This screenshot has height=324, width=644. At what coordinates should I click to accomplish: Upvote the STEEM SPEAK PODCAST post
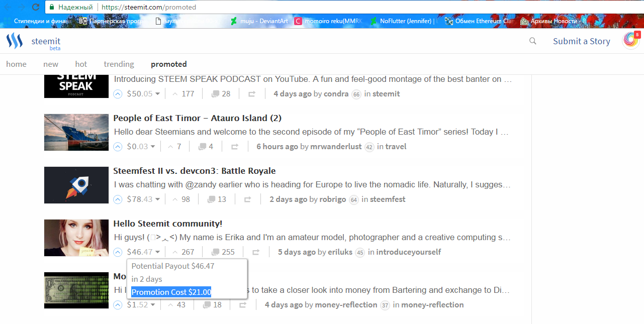(x=118, y=94)
